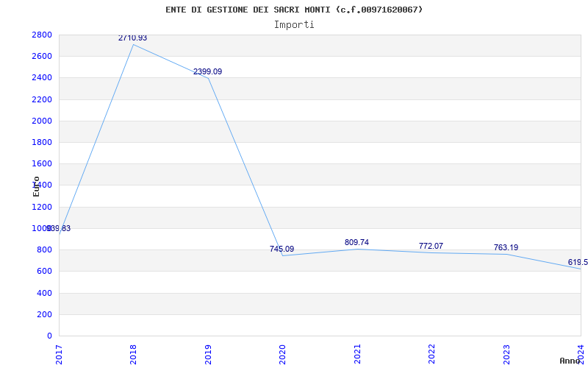The height and width of the screenshot is (368, 588).
Task: Click the 2021 x-axis year label
Action: (x=357, y=354)
